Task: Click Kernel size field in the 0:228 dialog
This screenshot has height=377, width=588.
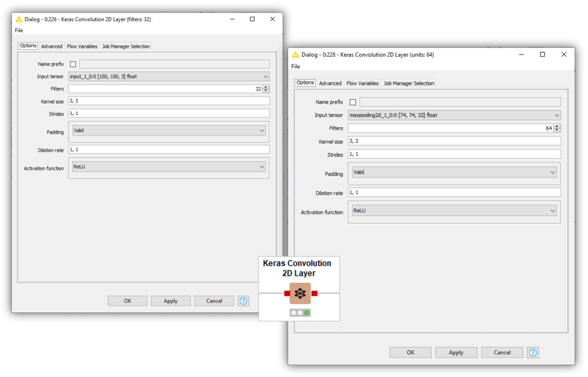Action: click(454, 141)
